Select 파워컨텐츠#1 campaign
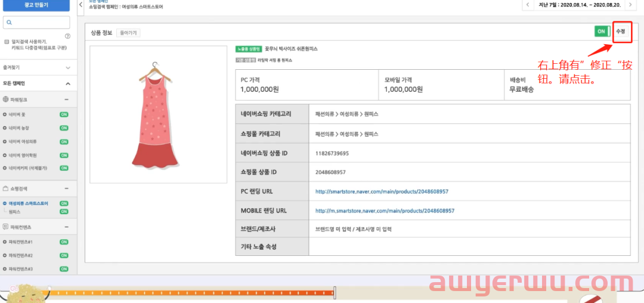Image resolution: width=644 pixels, height=303 pixels. pos(20,242)
